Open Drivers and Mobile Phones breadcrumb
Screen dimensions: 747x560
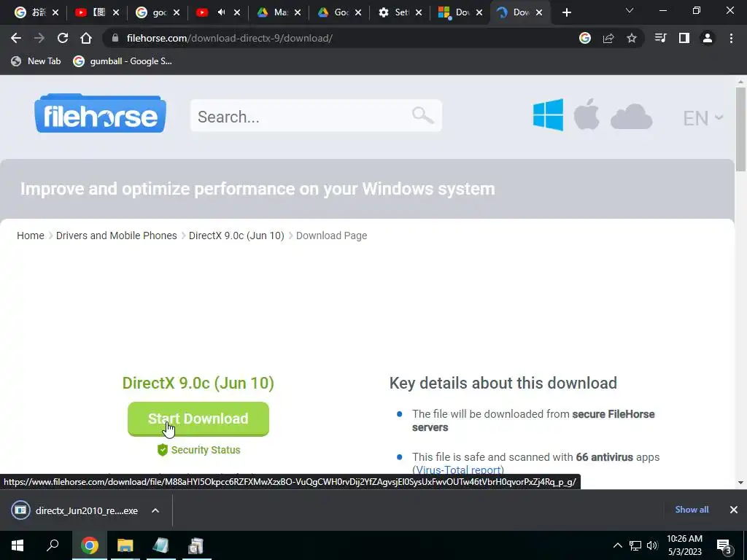[x=116, y=236]
